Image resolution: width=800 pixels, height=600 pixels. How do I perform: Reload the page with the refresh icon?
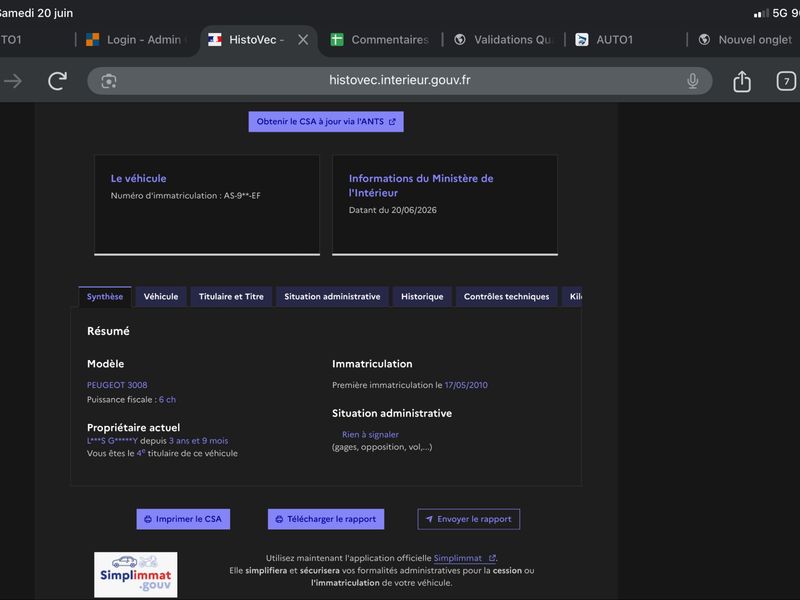tap(58, 81)
